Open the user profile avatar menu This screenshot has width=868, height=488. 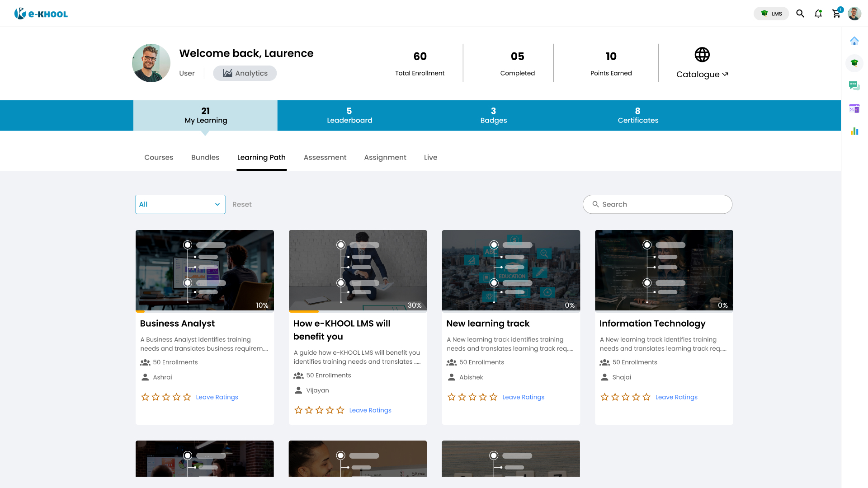(854, 14)
